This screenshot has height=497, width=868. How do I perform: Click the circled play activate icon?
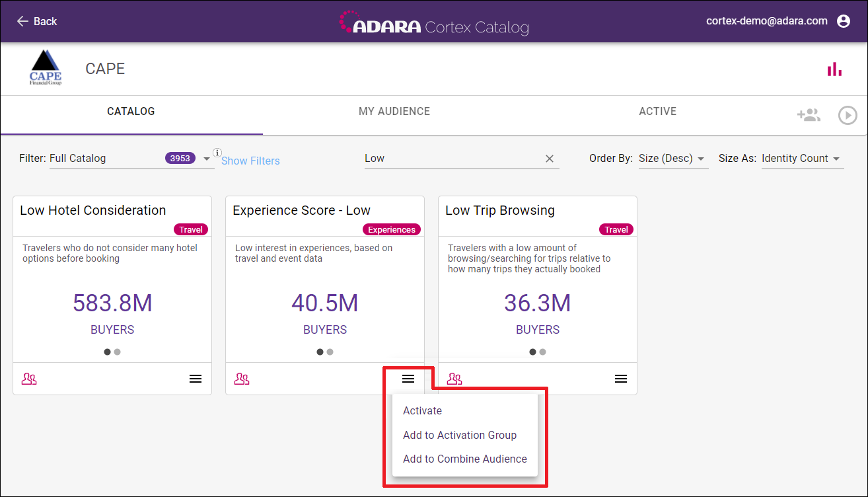click(848, 116)
